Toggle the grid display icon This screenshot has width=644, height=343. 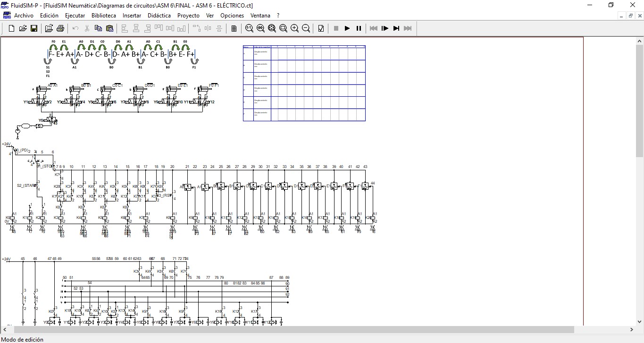point(234,28)
